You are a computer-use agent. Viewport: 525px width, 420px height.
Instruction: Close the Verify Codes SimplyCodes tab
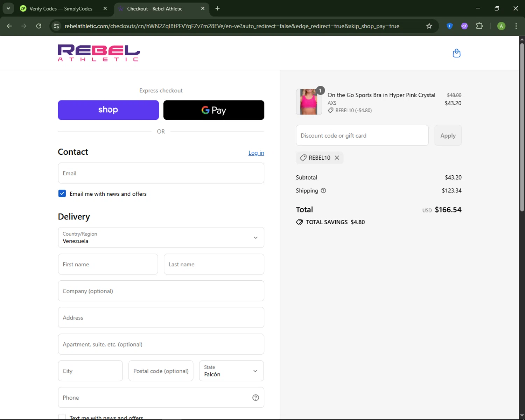click(105, 8)
